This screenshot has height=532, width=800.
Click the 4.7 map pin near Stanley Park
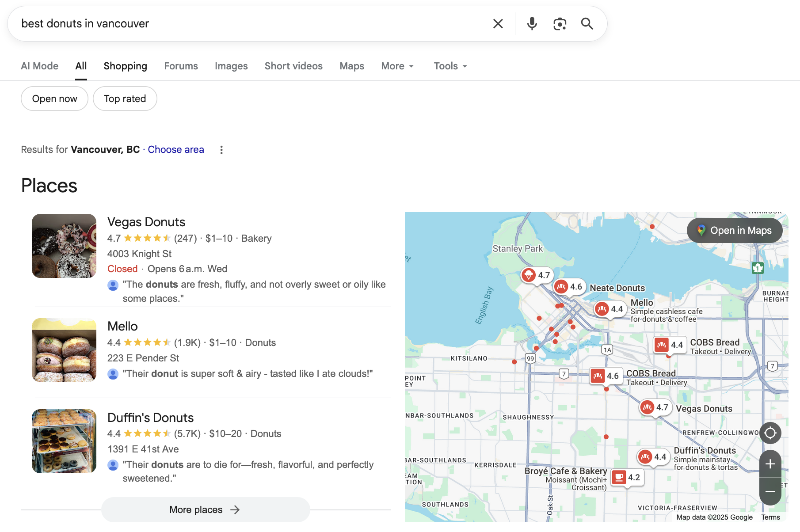coord(537,275)
